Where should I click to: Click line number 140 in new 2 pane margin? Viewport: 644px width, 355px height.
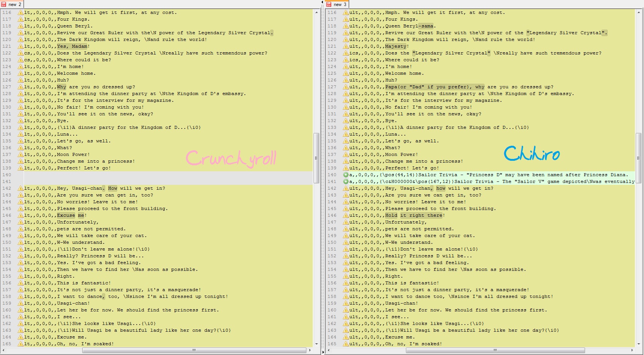click(x=7, y=175)
